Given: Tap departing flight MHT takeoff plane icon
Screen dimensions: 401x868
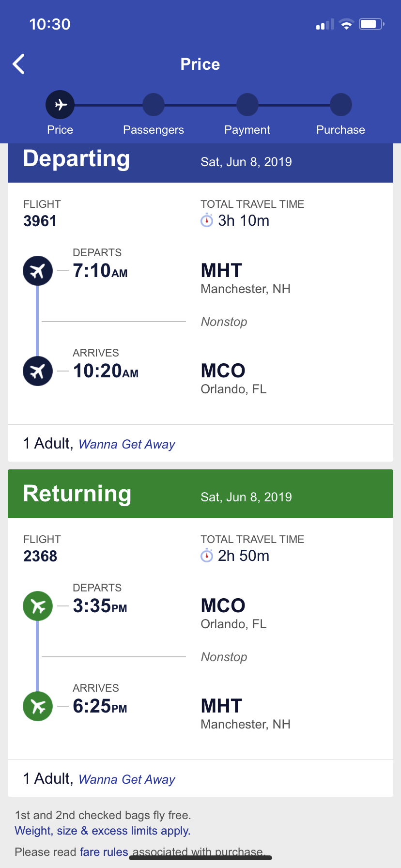Looking at the screenshot, I should tap(38, 271).
